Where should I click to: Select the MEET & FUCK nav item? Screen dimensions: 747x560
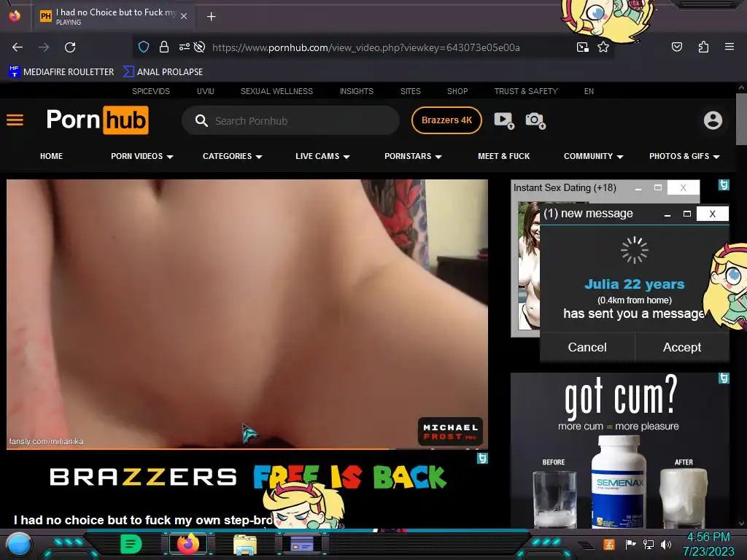503,156
